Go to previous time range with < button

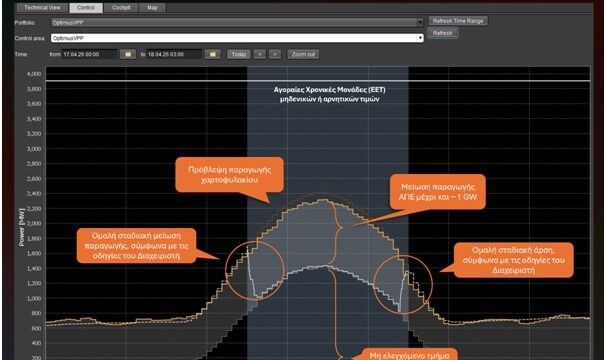point(260,54)
